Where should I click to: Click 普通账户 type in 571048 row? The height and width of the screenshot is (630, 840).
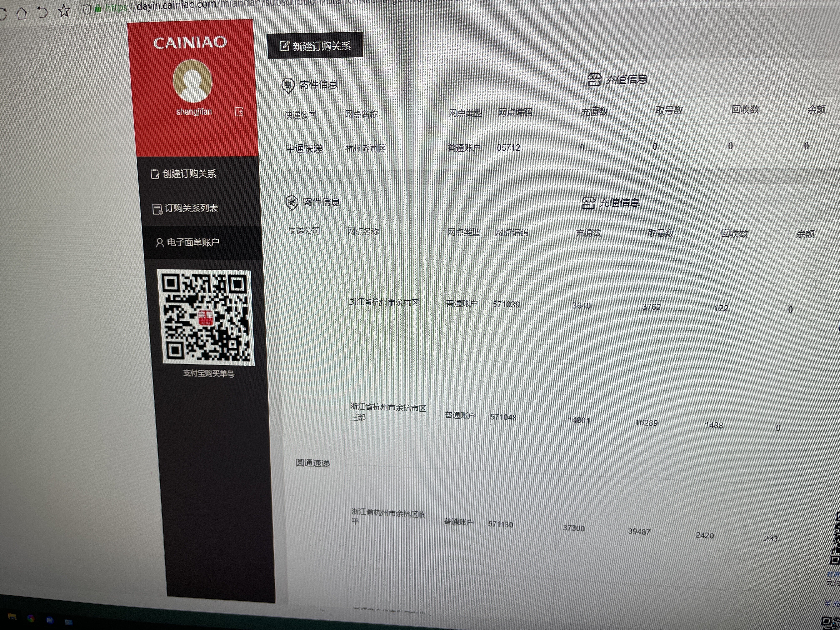click(x=460, y=415)
